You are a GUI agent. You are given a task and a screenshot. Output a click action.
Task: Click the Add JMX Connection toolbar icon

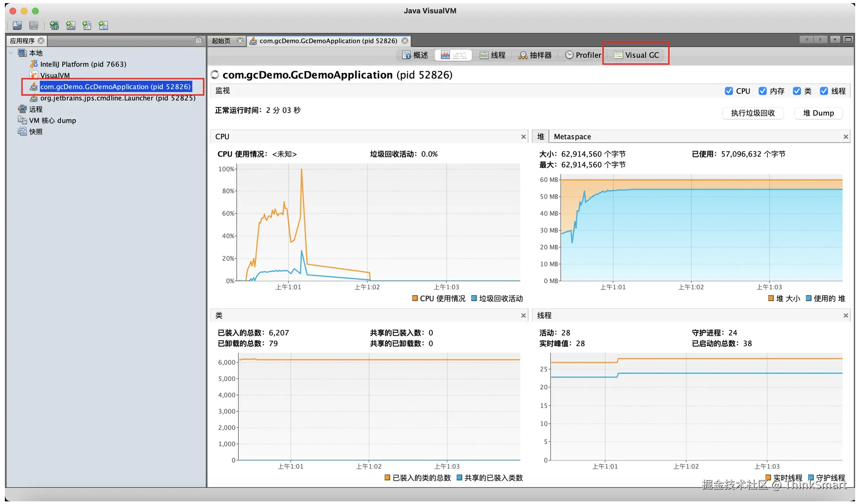click(71, 26)
